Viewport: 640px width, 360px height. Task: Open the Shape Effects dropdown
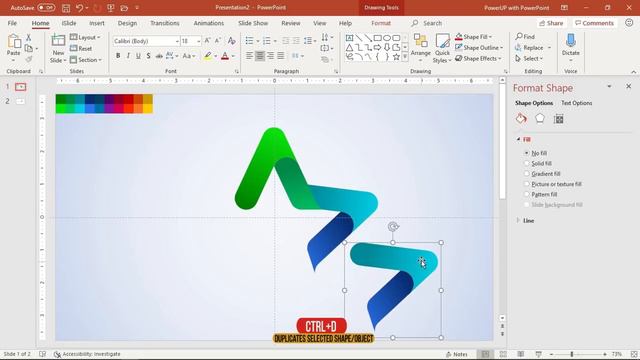point(478,59)
